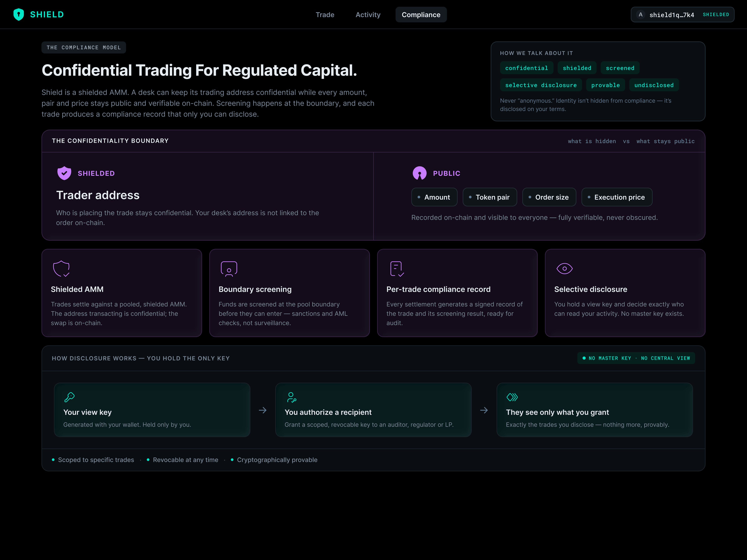Click the selective disclosure tag
The image size is (747, 560).
(541, 85)
